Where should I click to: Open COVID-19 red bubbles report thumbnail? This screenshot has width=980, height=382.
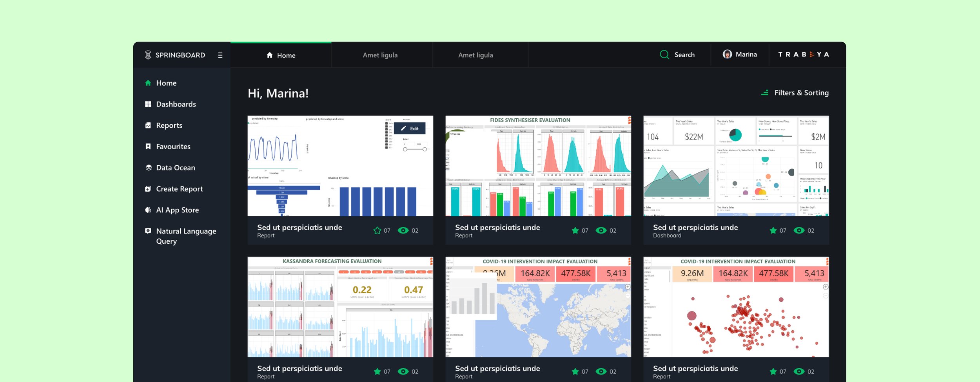[736, 307]
